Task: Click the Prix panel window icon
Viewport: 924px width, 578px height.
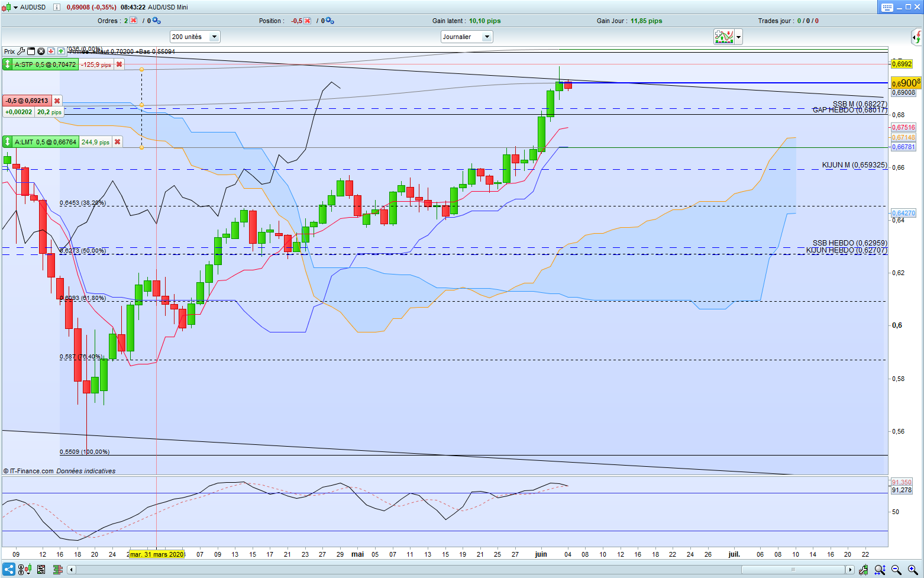Action: 31,51
